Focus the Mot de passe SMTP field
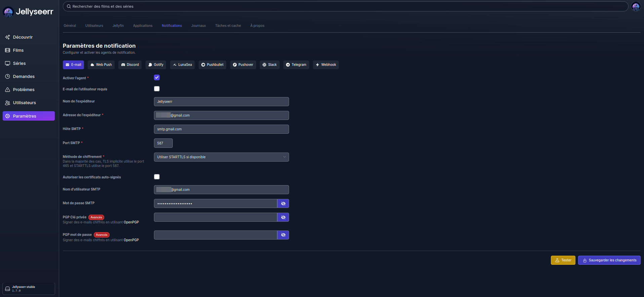Viewport: 644px width, 297px height. [x=215, y=204]
